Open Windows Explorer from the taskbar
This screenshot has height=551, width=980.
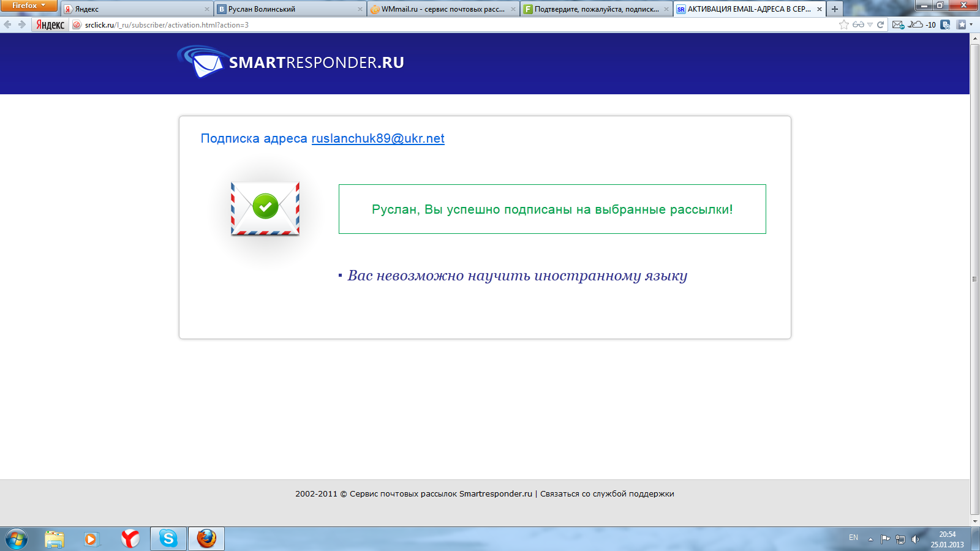55,539
